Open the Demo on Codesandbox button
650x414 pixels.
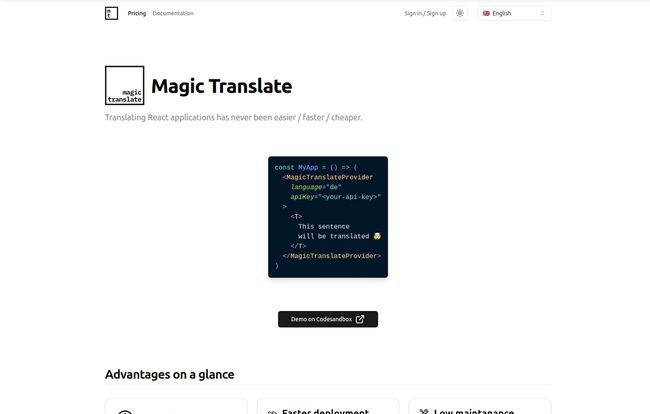pos(328,319)
